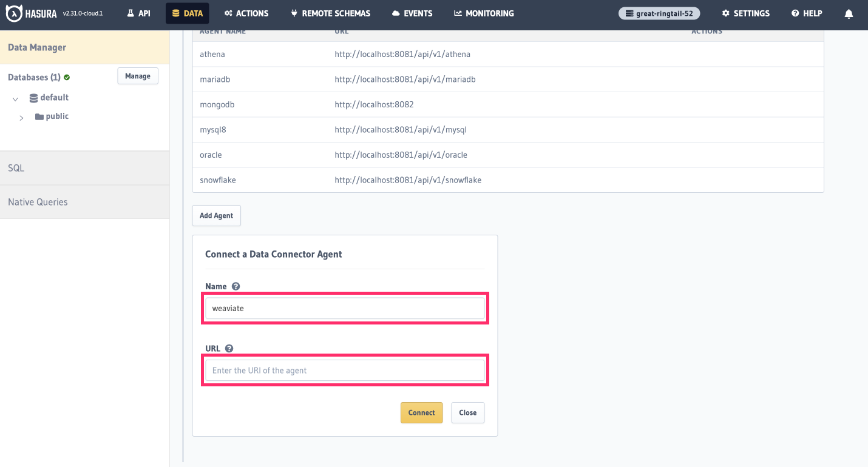Go to the MONITORING section
This screenshot has width=868, height=467.
tap(484, 13)
